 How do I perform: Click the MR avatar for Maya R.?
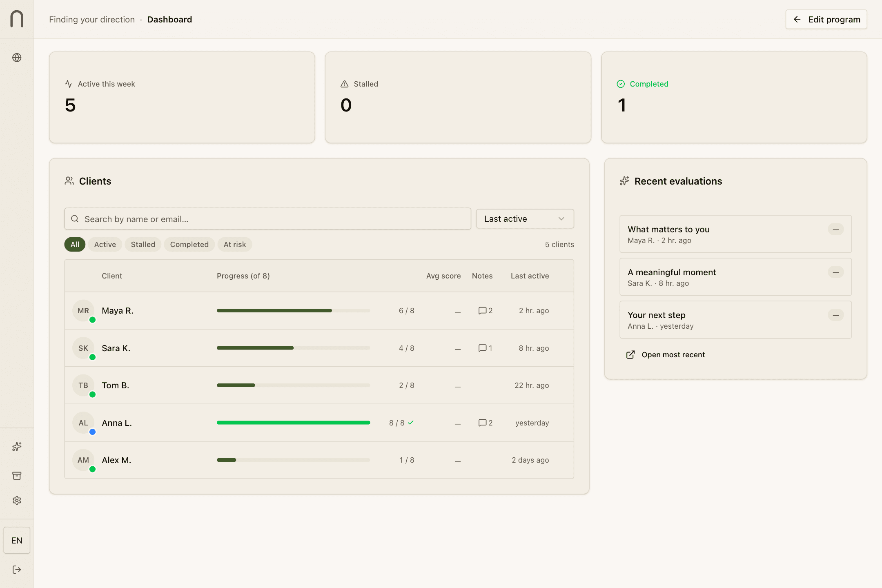tap(83, 311)
